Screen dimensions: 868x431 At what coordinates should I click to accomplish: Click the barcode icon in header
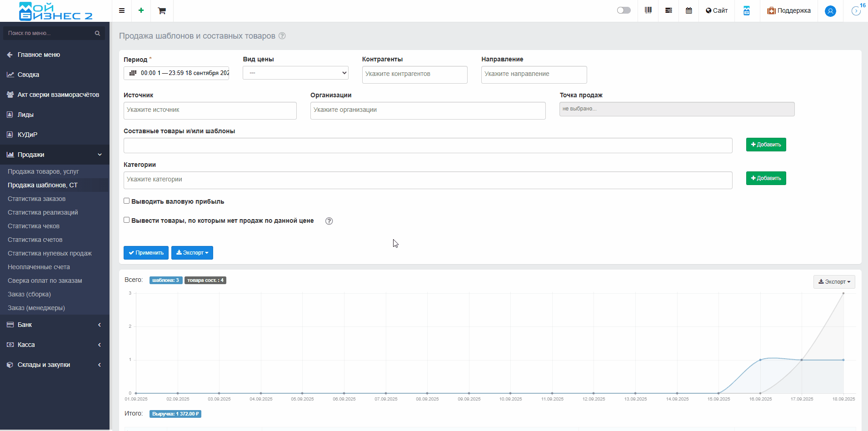[x=648, y=10]
